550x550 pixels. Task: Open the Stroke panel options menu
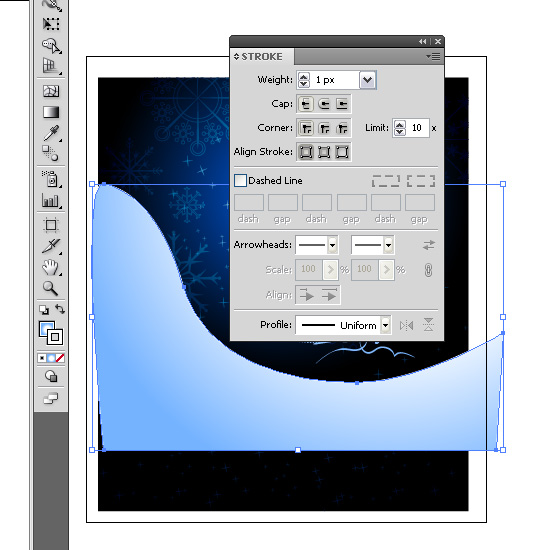tap(434, 56)
